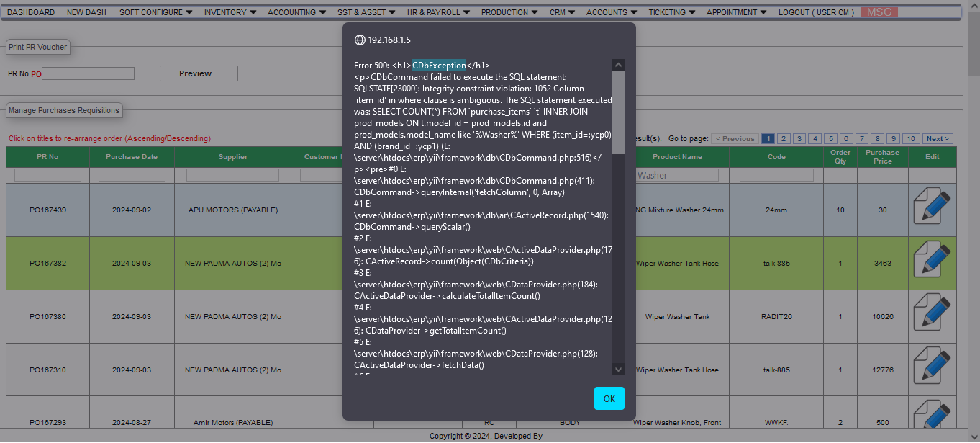
Task: Click edit pencil icon for PO167382
Action: (932, 264)
